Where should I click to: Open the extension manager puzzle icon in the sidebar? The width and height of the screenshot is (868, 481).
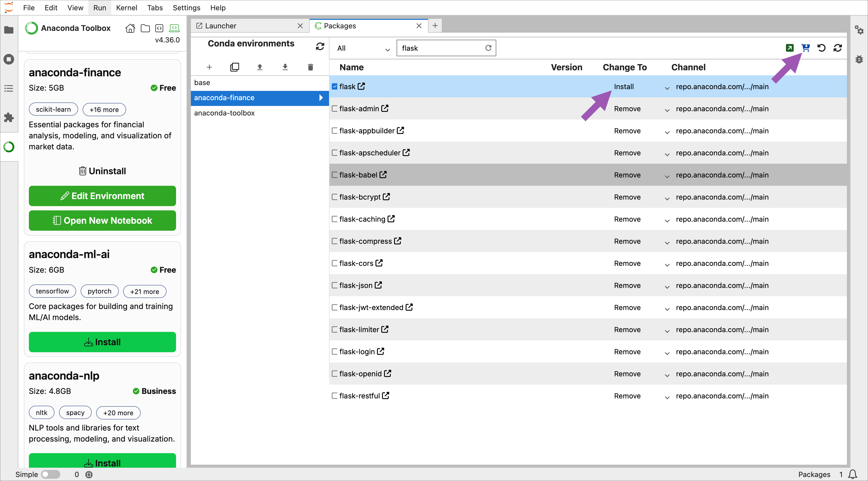click(9, 117)
